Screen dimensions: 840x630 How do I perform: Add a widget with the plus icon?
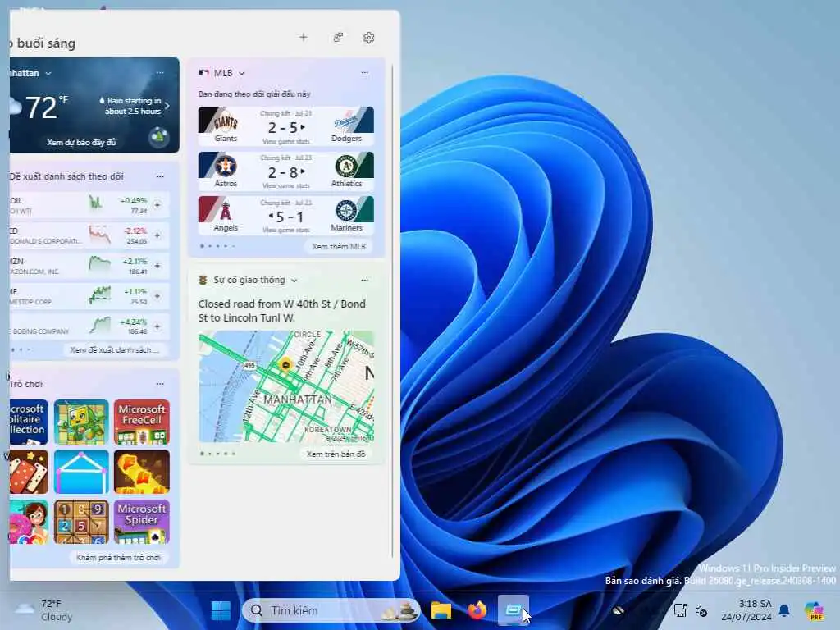[x=304, y=37]
